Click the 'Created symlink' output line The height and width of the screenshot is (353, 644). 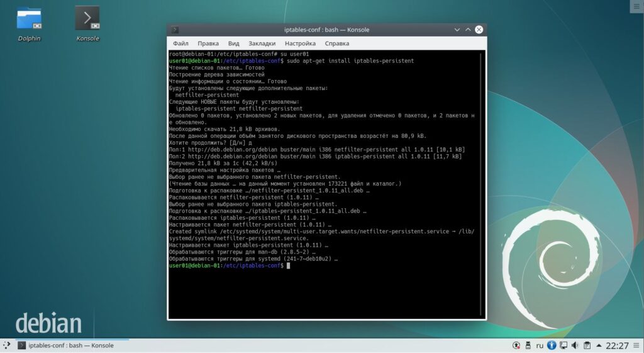321,235
